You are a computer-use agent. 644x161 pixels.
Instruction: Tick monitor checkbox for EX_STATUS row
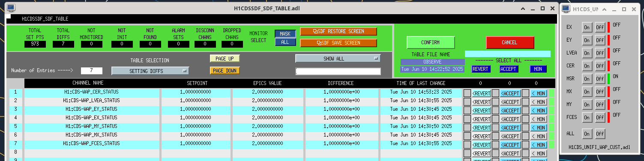pyautogui.click(x=525, y=118)
